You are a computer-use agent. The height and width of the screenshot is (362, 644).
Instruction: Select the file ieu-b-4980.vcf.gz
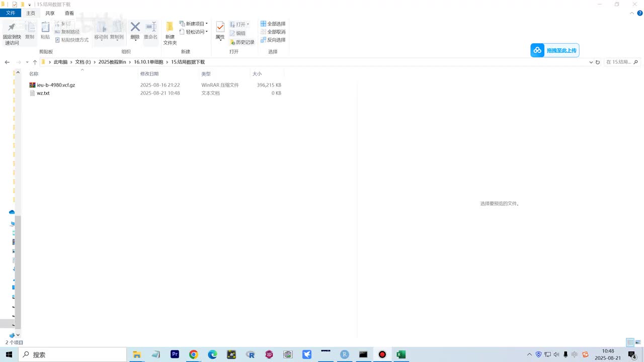56,85
